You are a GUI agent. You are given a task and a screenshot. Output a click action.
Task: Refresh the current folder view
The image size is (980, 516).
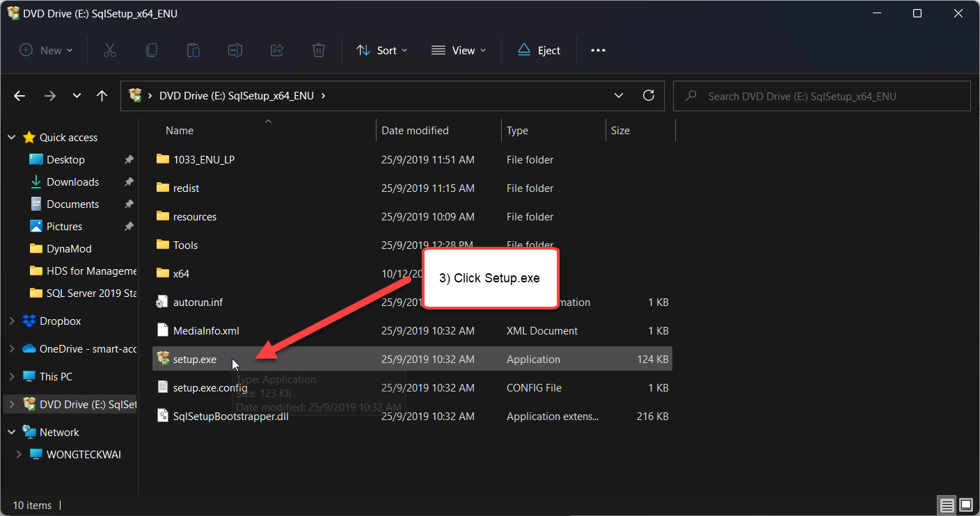[649, 95]
